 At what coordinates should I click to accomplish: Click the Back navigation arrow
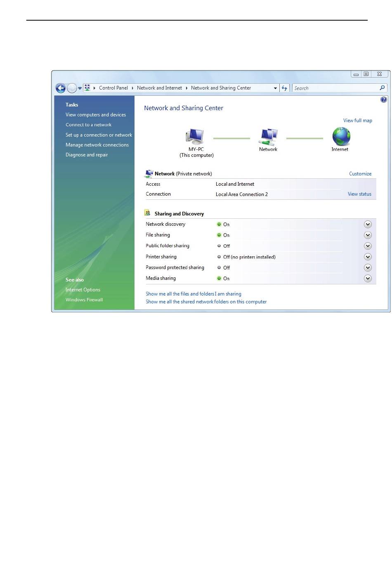pyautogui.click(x=61, y=88)
